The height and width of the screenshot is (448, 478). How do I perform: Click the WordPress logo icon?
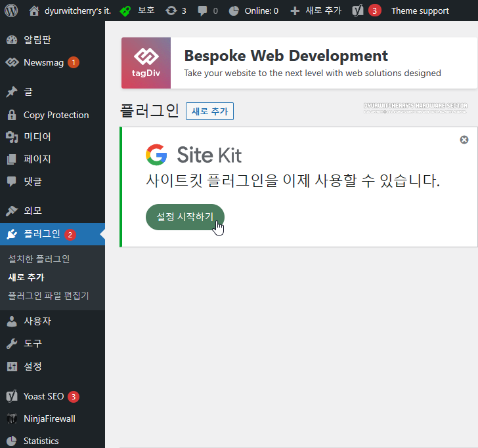point(11,10)
